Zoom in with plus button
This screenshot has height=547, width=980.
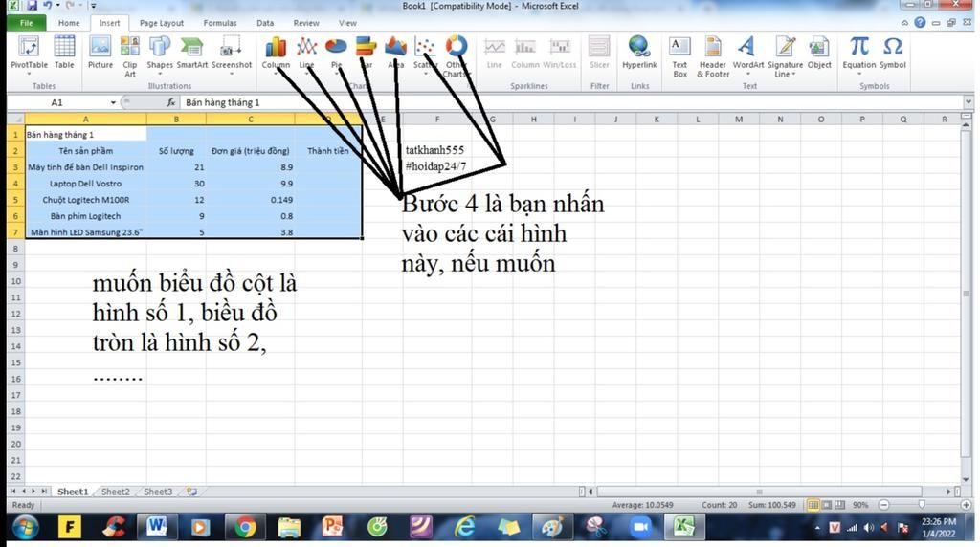967,505
